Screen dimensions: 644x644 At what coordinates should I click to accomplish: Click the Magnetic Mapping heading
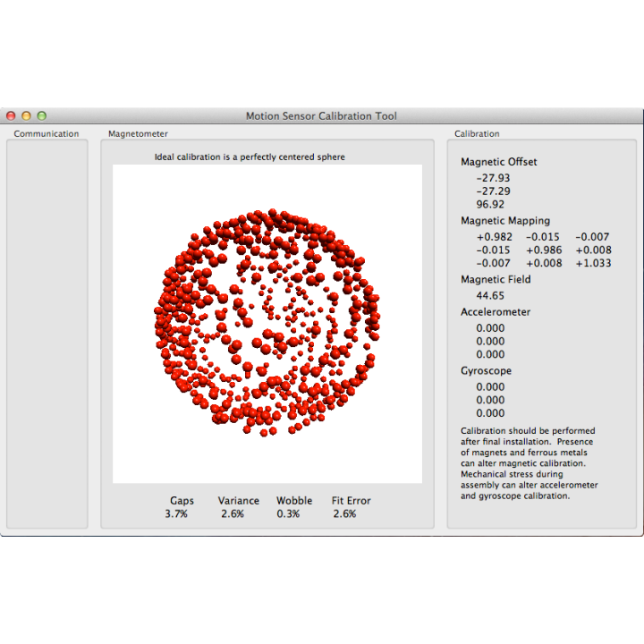pyautogui.click(x=505, y=221)
